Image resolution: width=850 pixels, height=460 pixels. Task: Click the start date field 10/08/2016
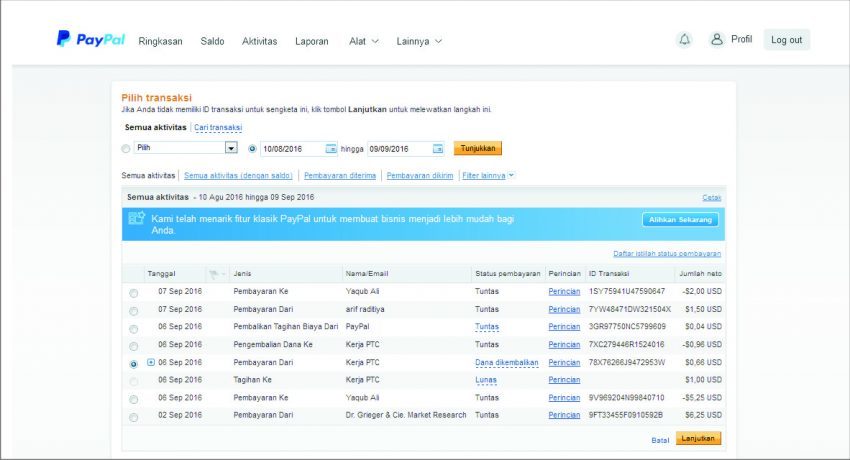292,149
